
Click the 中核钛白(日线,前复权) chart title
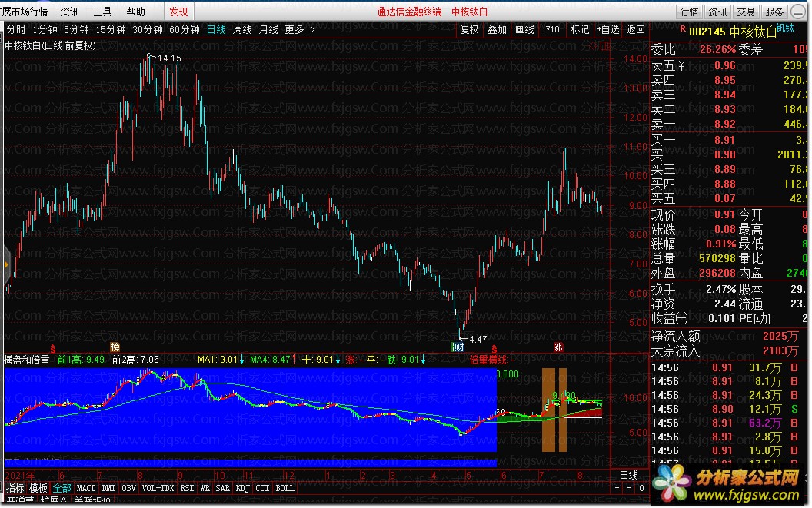click(x=50, y=45)
